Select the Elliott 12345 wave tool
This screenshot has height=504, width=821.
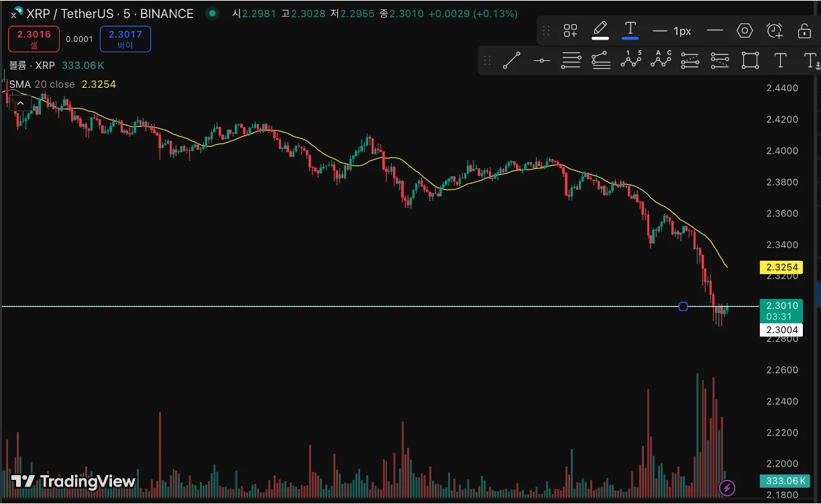tap(631, 60)
